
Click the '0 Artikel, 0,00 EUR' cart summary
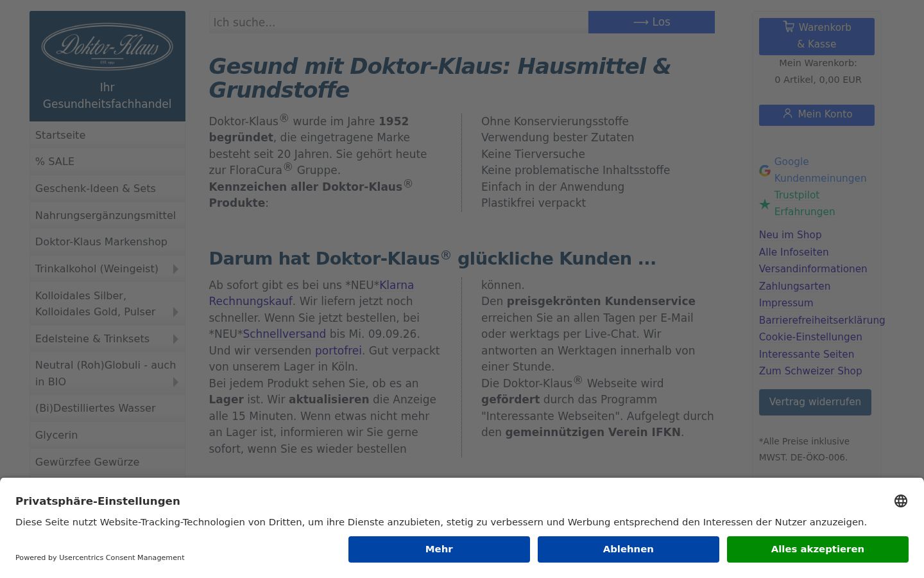[x=818, y=80]
